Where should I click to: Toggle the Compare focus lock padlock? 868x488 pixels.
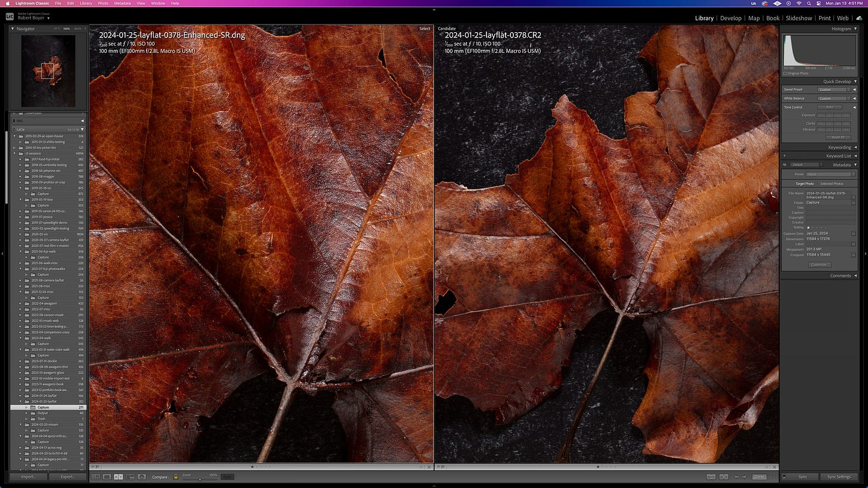coord(176,477)
